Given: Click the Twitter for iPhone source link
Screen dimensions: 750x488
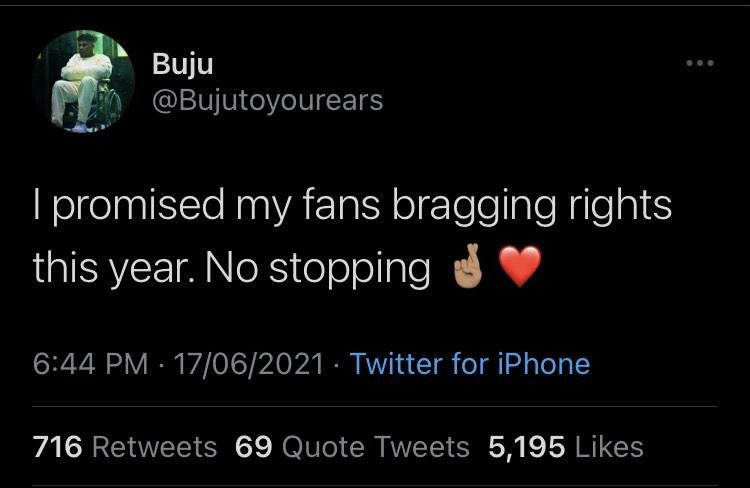Looking at the screenshot, I should (470, 364).
